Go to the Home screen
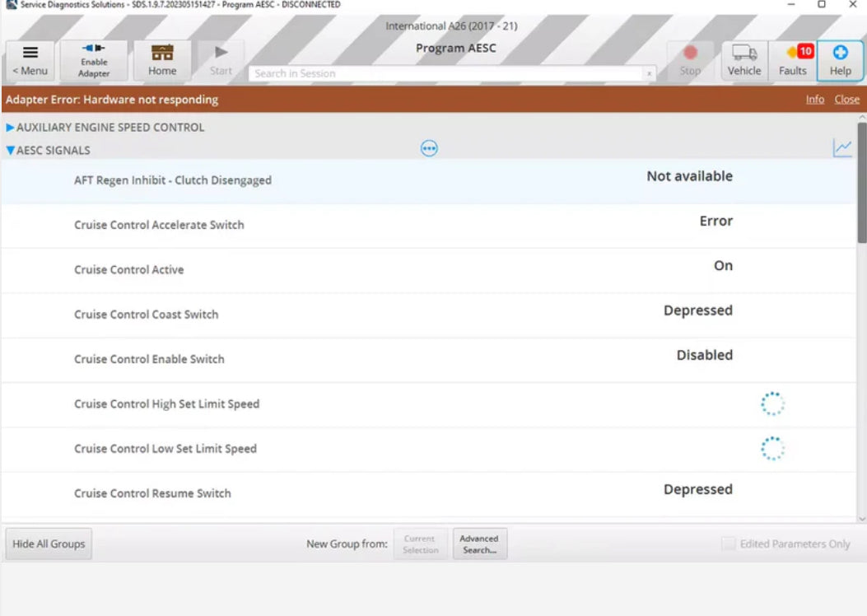 [161, 59]
